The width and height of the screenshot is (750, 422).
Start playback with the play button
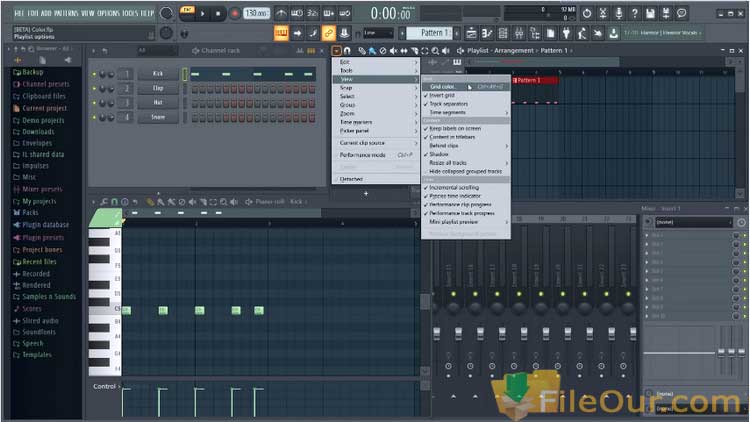click(x=203, y=14)
